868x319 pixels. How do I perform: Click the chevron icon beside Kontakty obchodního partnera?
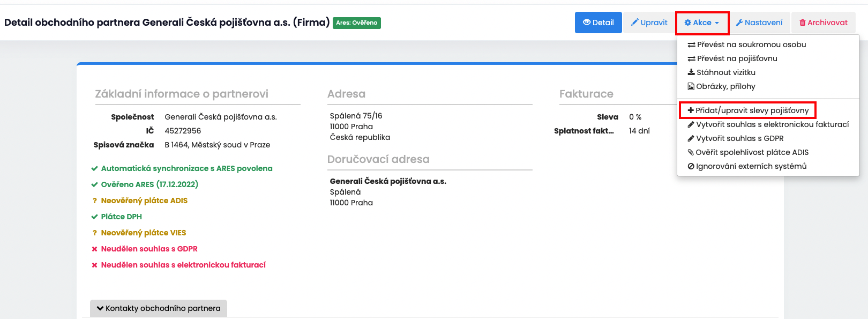tap(100, 308)
